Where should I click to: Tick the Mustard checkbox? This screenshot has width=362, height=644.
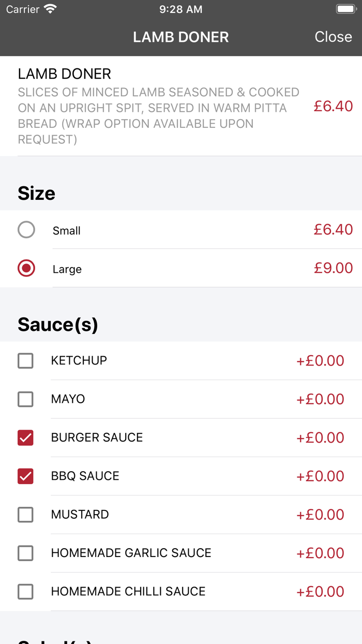[25, 515]
